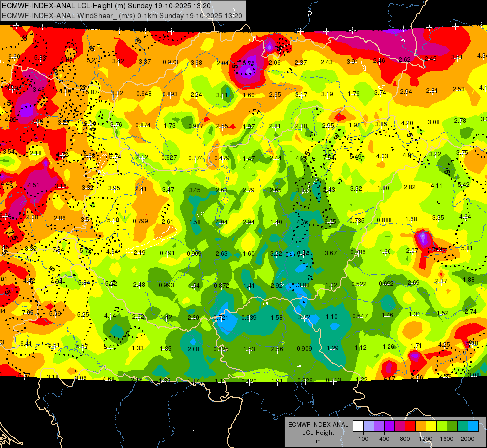This screenshot has width=487, height=448.
Task: Click the wind shear value 0.639
Action: 249,318
